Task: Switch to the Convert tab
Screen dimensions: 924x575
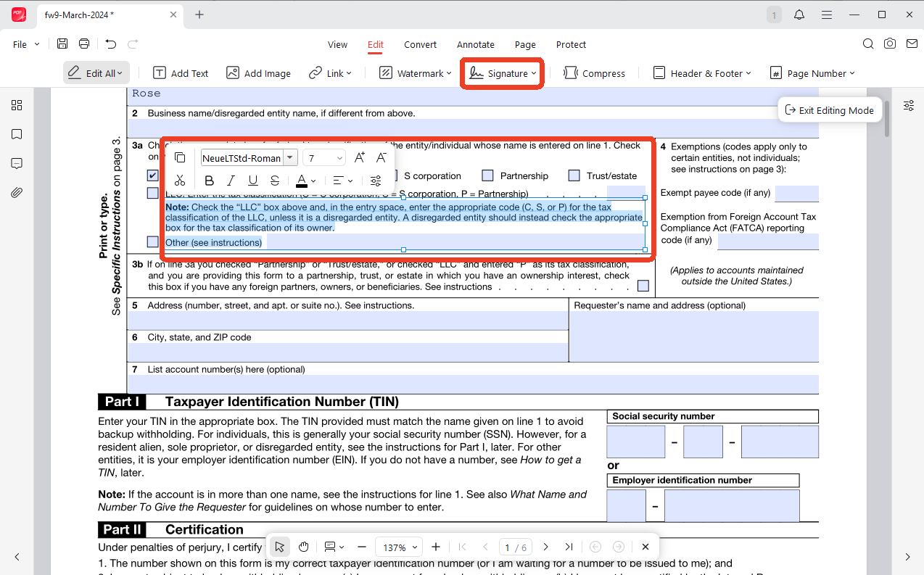Action: tap(420, 44)
